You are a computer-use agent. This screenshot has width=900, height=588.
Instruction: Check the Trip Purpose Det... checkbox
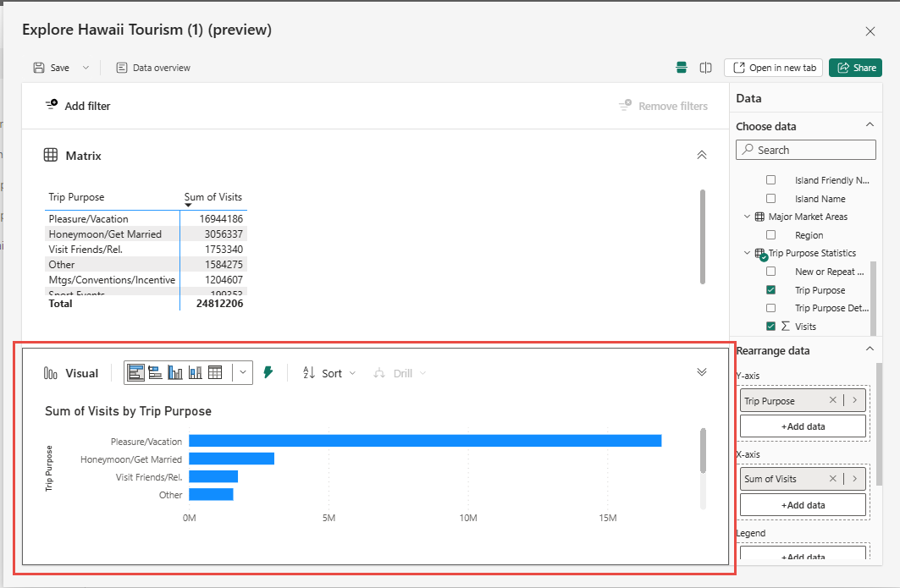(770, 308)
